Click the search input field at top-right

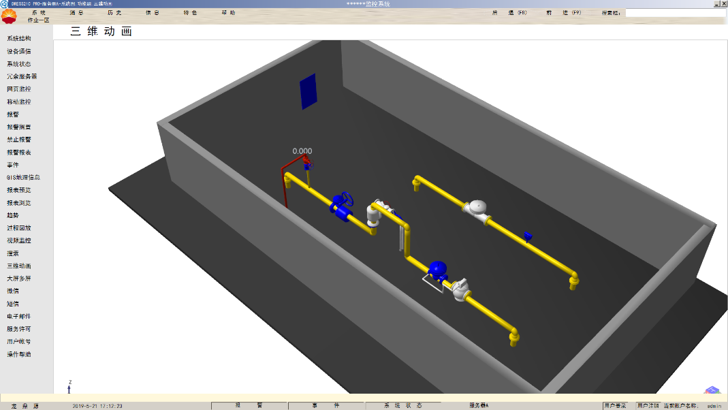pos(674,13)
